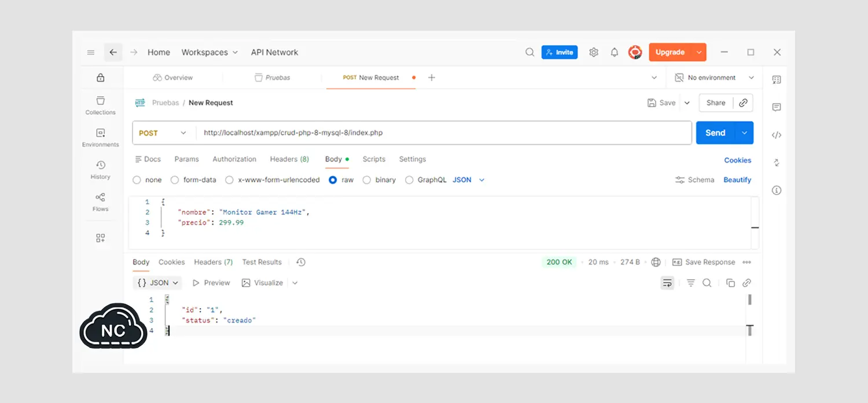Search in the response body icon
The width and height of the screenshot is (868, 403).
click(707, 283)
